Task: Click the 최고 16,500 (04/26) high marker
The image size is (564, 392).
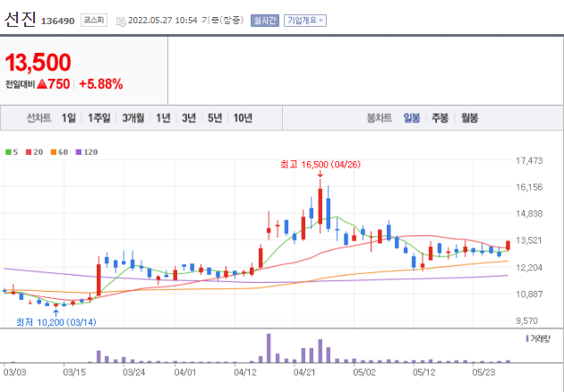Action: [x=320, y=165]
